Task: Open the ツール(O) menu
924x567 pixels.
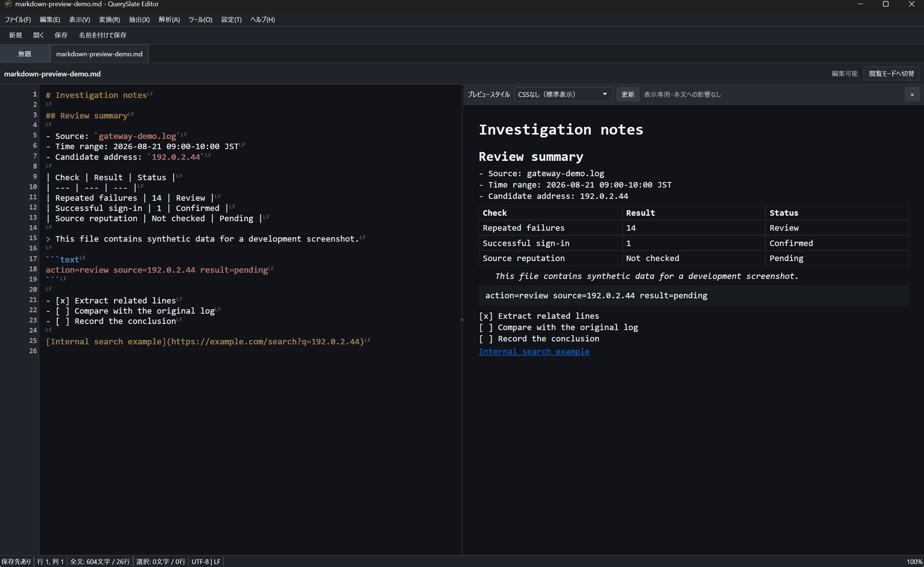Action: point(200,19)
